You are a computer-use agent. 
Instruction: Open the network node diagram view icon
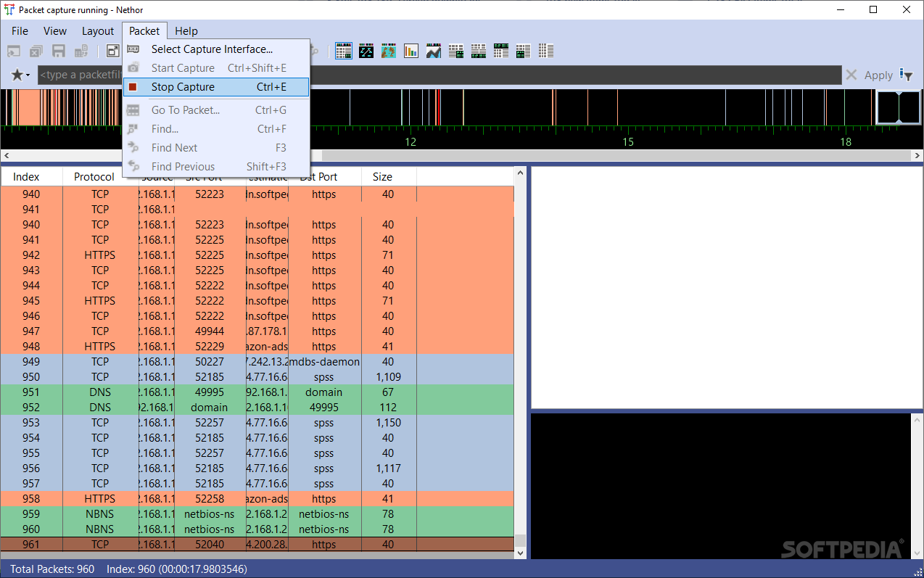click(x=366, y=51)
